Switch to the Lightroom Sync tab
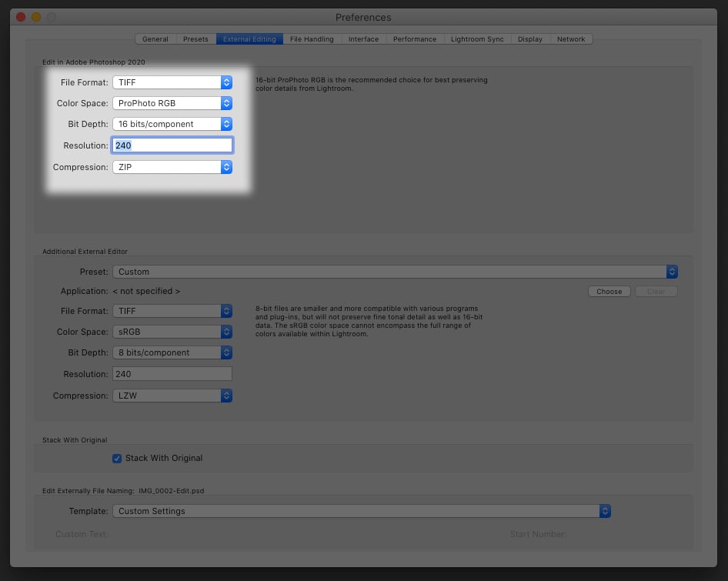728x581 pixels. pyautogui.click(x=476, y=38)
